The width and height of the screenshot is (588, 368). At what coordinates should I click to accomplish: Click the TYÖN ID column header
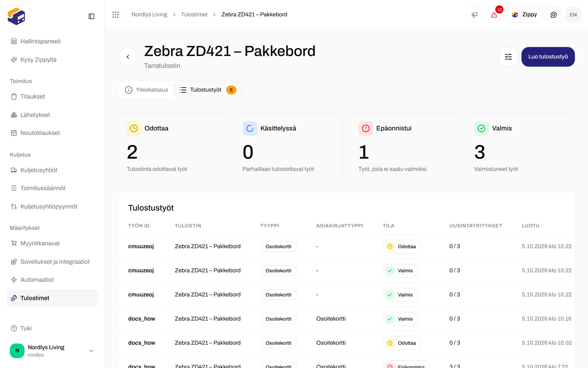pos(139,226)
